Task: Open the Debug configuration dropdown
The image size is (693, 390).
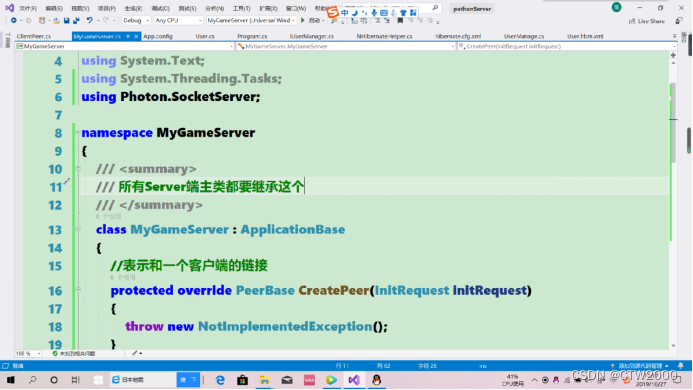Action: pyautogui.click(x=136, y=20)
